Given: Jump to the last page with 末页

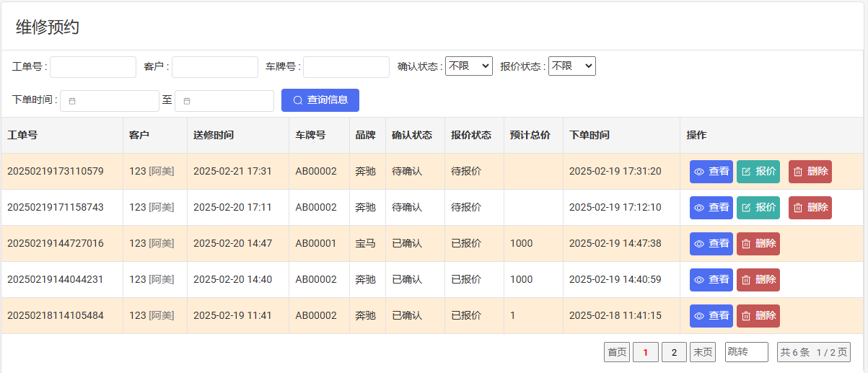Looking at the screenshot, I should pyautogui.click(x=702, y=352).
